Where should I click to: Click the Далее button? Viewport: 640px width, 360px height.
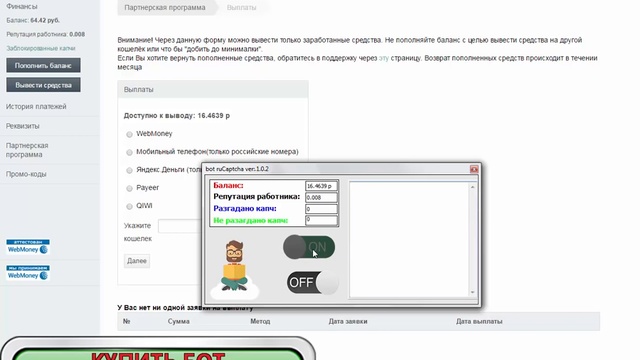coord(137,261)
